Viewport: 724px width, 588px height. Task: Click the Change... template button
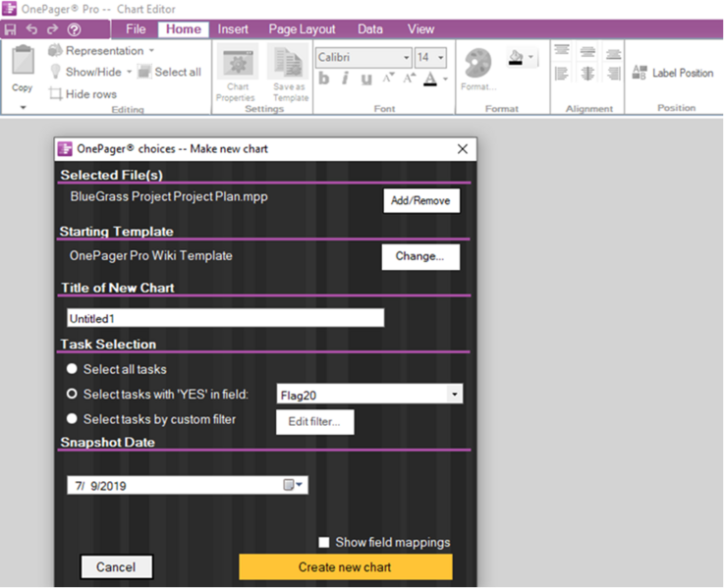[420, 256]
